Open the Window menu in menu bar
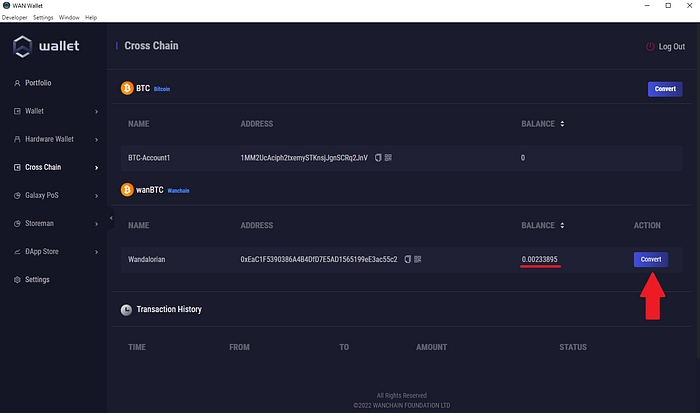 point(69,18)
